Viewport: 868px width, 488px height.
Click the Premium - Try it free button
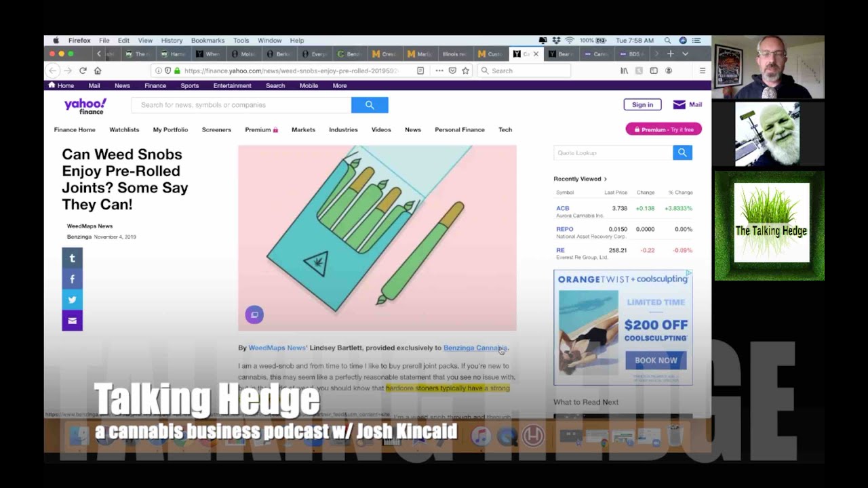coord(663,129)
